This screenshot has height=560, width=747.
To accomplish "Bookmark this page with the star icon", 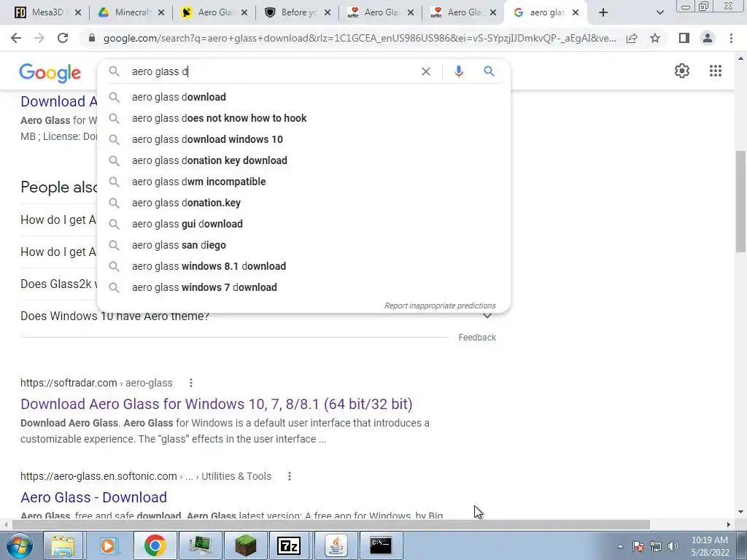I will click(655, 38).
